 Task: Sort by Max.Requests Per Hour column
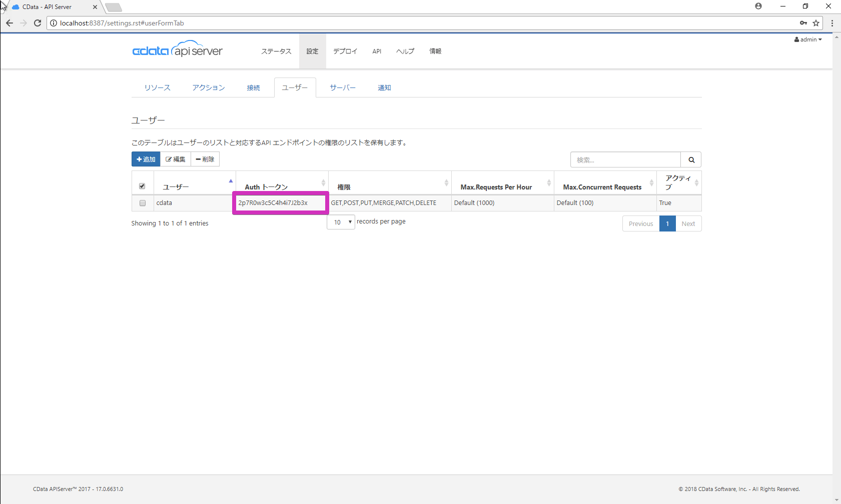pyautogui.click(x=549, y=183)
